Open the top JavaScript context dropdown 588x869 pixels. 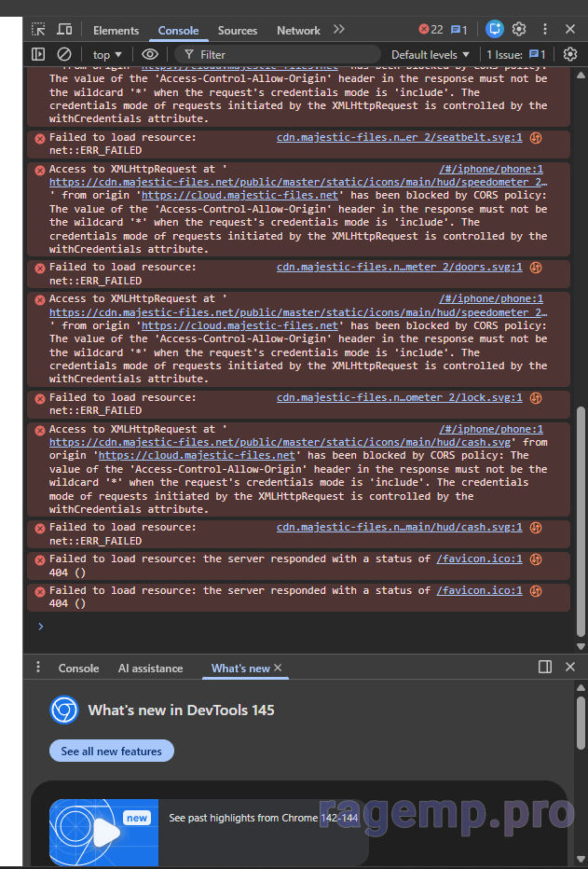coord(107,55)
